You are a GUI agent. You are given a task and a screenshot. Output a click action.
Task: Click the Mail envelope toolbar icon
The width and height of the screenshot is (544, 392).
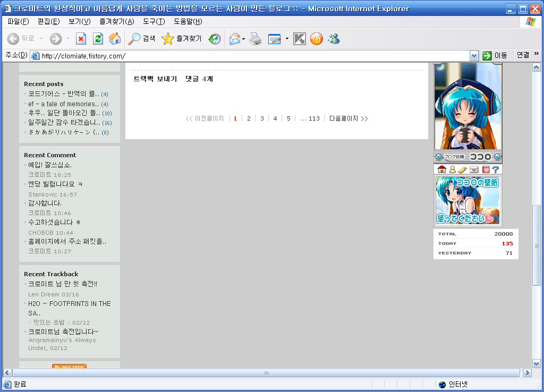point(235,38)
